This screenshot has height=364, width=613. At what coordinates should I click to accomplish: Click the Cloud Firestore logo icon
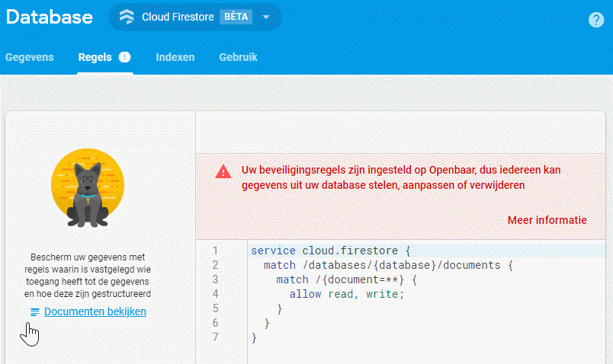(127, 17)
